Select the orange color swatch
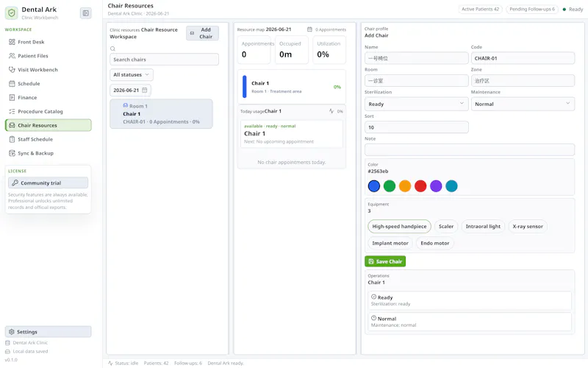The image size is (588, 368). [405, 186]
